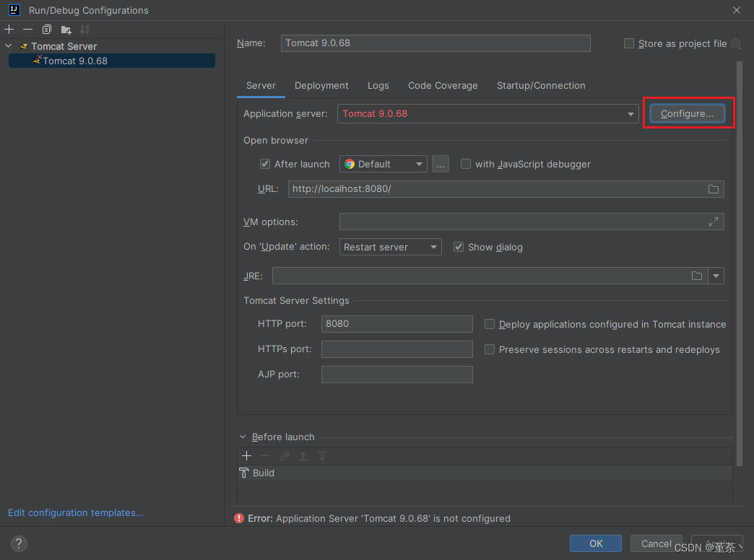Switch to the Server tab
Screen dimensions: 754x560
261,86
